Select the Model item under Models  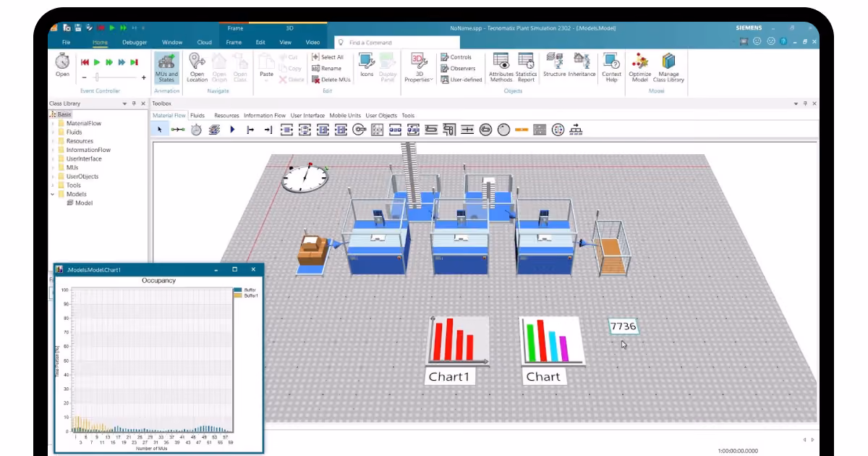pyautogui.click(x=80, y=203)
